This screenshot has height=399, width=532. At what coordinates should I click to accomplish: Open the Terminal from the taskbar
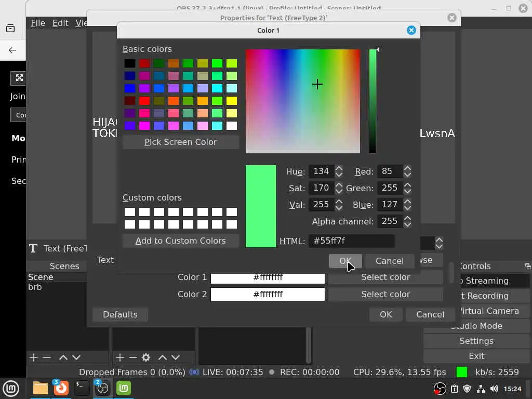[82, 389]
